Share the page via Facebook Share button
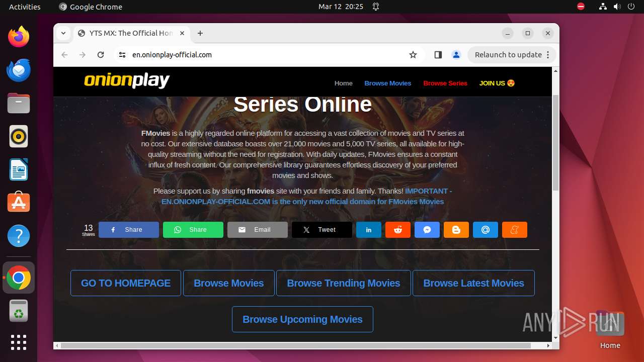Screen dimensions: 644x362 pos(129,230)
